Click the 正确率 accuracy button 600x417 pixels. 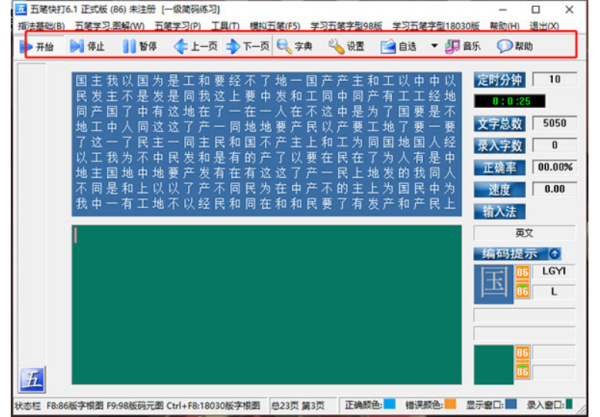499,168
